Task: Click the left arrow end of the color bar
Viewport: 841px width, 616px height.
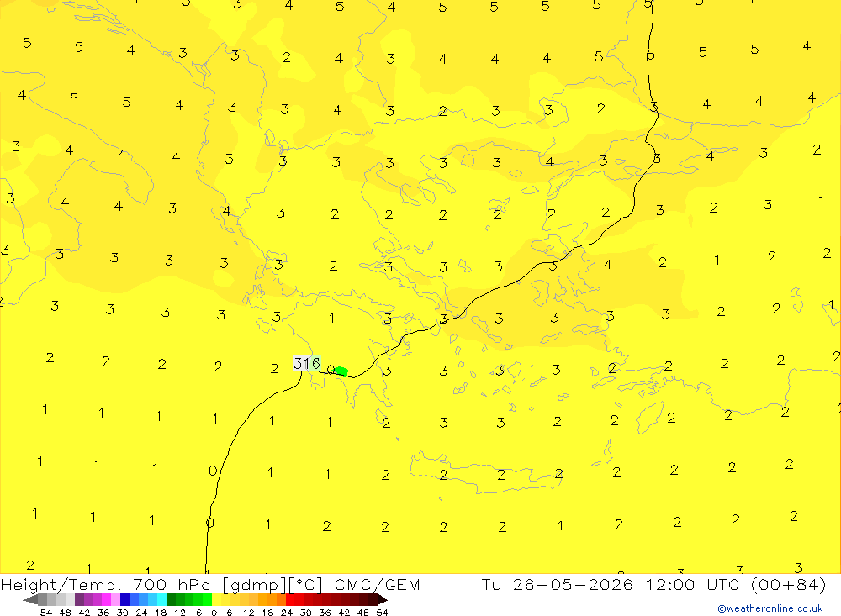Action: [x=30, y=599]
